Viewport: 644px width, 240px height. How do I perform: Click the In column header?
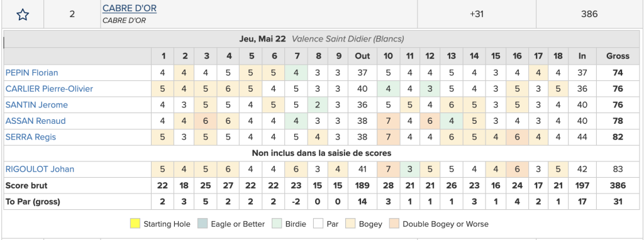point(582,56)
